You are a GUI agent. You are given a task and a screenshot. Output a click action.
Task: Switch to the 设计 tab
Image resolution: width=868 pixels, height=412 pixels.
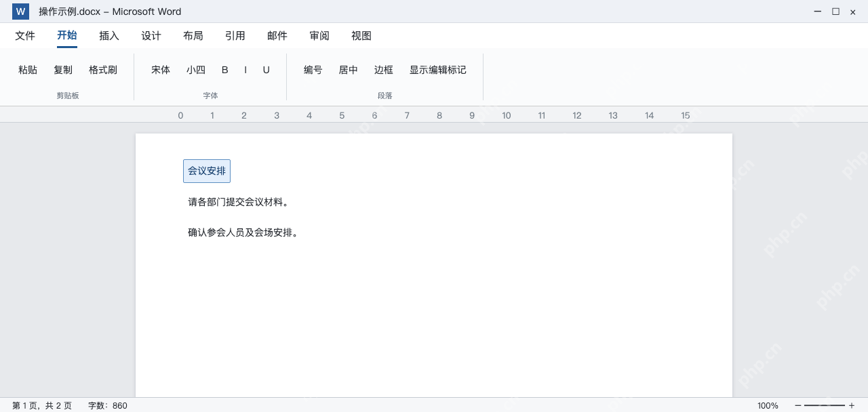click(151, 36)
